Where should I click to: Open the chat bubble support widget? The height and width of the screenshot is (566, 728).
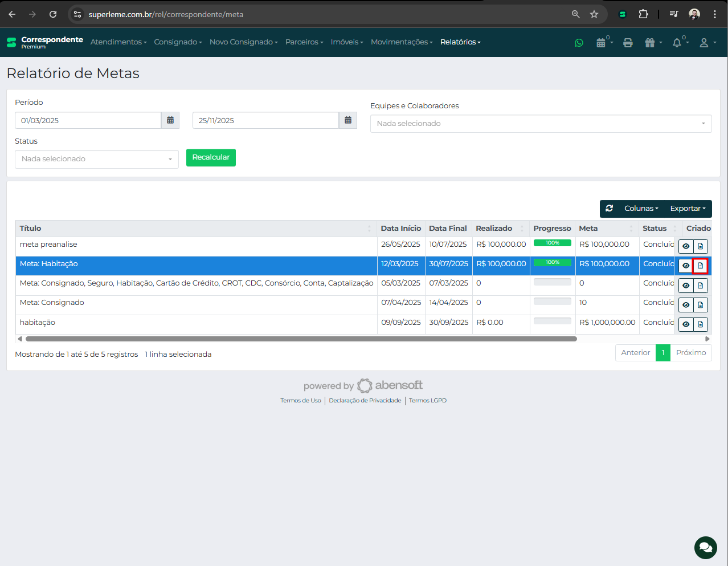coord(705,548)
